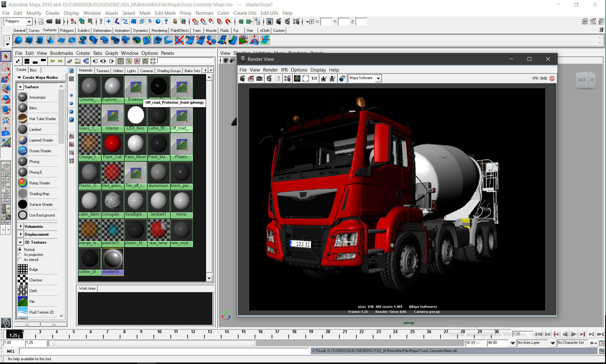This screenshot has width=606, height=364.
Task: Select the Lasso tool in toolbox
Action: [x=6, y=67]
